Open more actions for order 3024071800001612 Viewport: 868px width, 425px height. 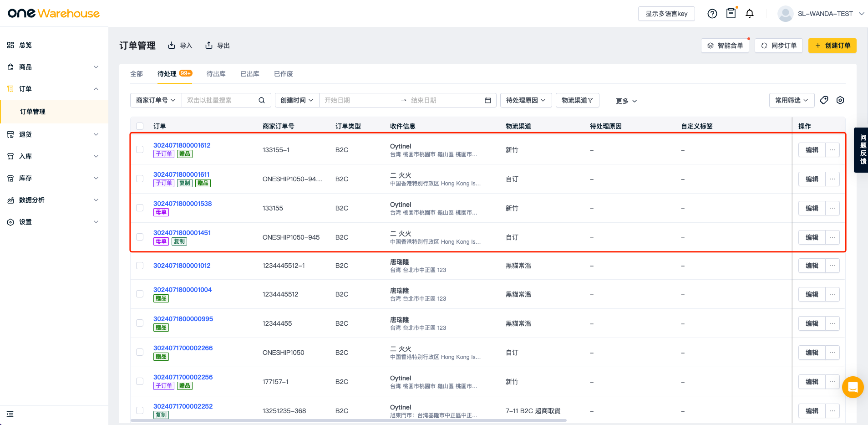(832, 150)
